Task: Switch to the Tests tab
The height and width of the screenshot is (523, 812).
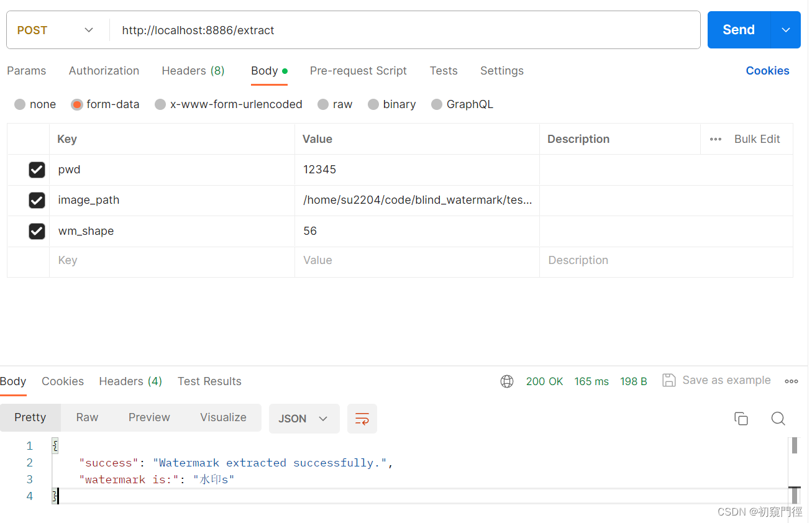Action: 444,71
